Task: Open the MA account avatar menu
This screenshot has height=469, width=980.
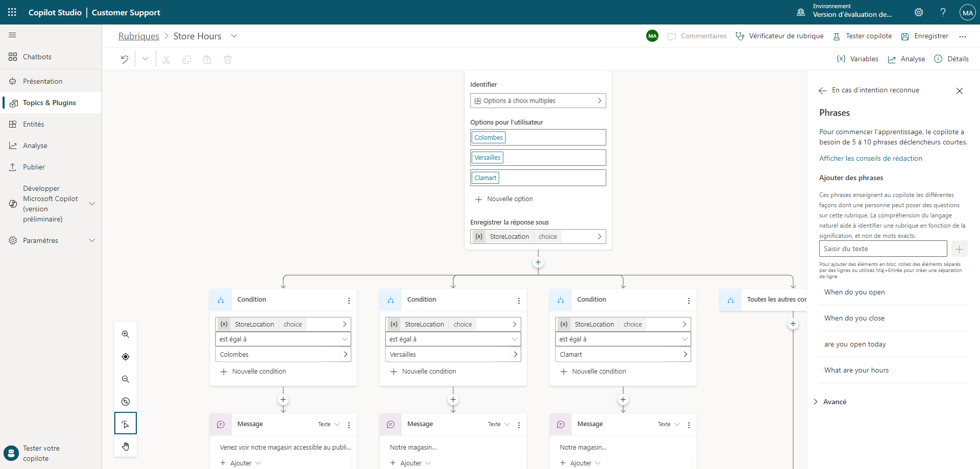Action: tap(968, 12)
